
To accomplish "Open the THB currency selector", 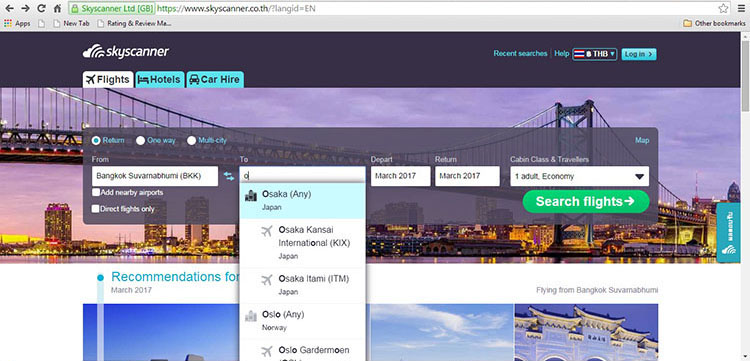I will tap(595, 54).
